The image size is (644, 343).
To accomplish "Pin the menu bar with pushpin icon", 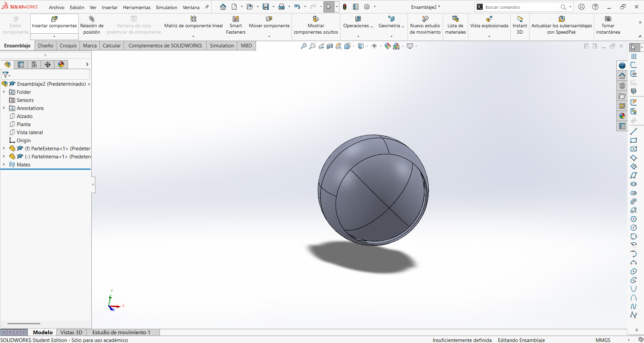I will click(x=207, y=7).
